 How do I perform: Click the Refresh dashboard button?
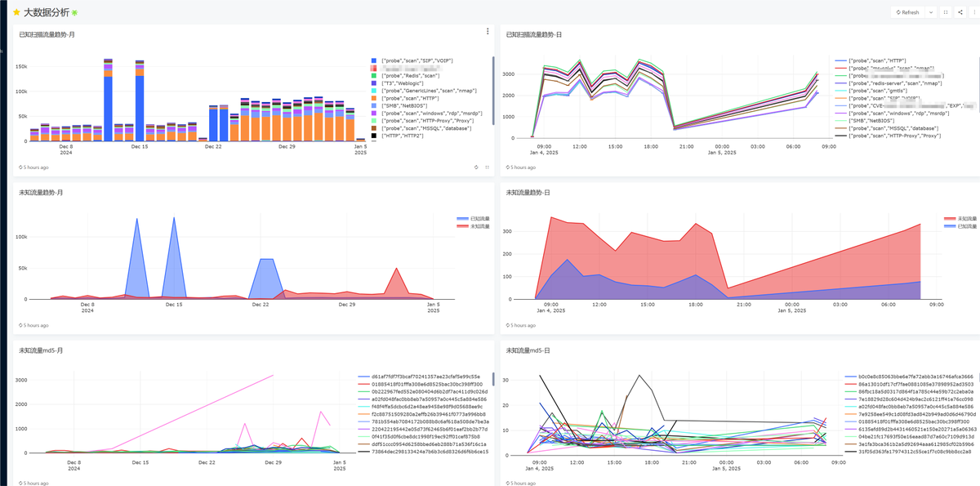907,12
